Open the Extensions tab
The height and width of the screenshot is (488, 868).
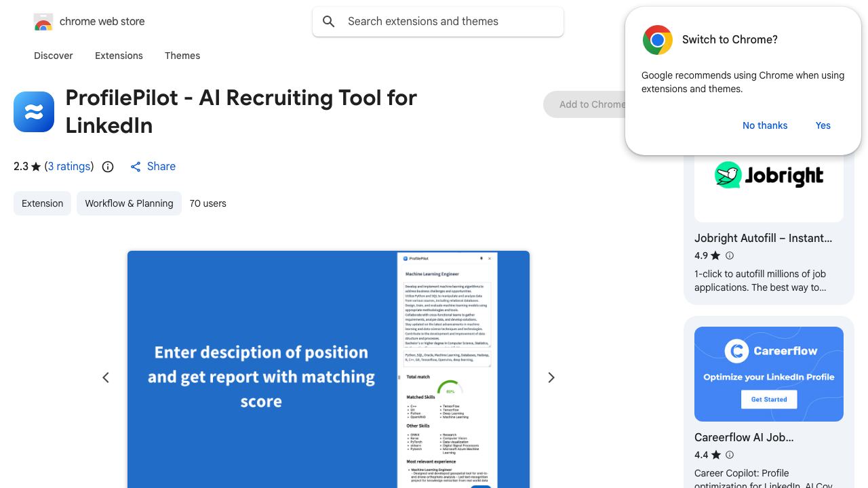(119, 56)
